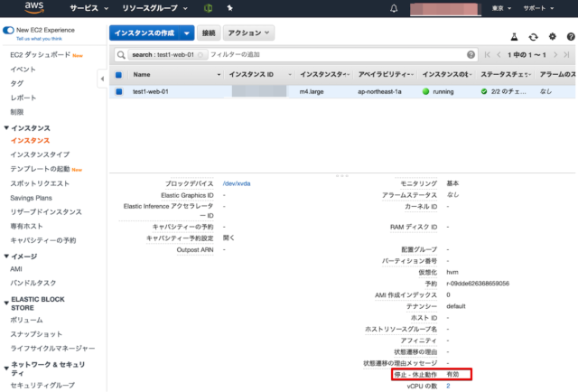Open the アクション dropdown
The width and height of the screenshot is (578, 392).
pos(248,33)
